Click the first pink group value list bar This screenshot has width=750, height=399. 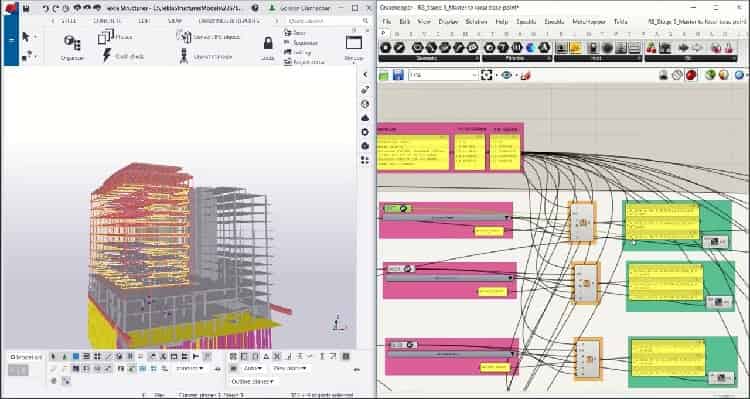point(446,218)
